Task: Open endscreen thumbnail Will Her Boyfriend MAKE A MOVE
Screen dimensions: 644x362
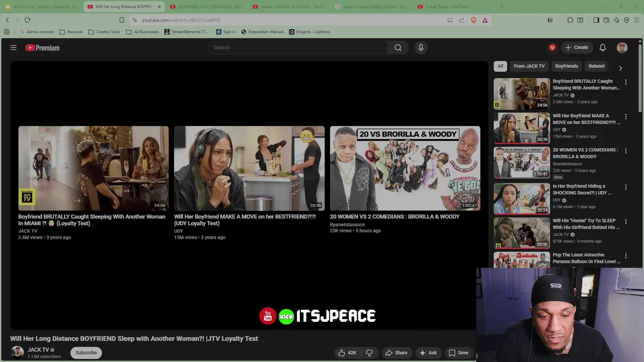Action: tap(249, 168)
